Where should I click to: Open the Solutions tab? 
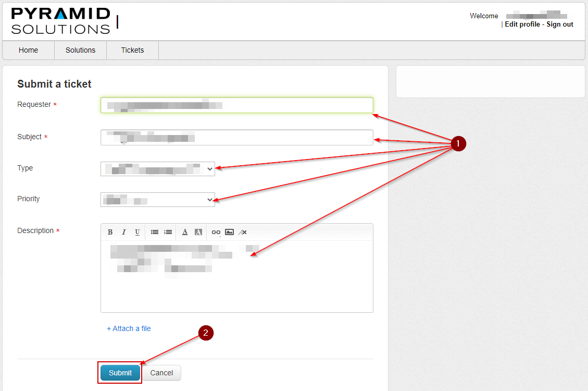[x=81, y=50]
